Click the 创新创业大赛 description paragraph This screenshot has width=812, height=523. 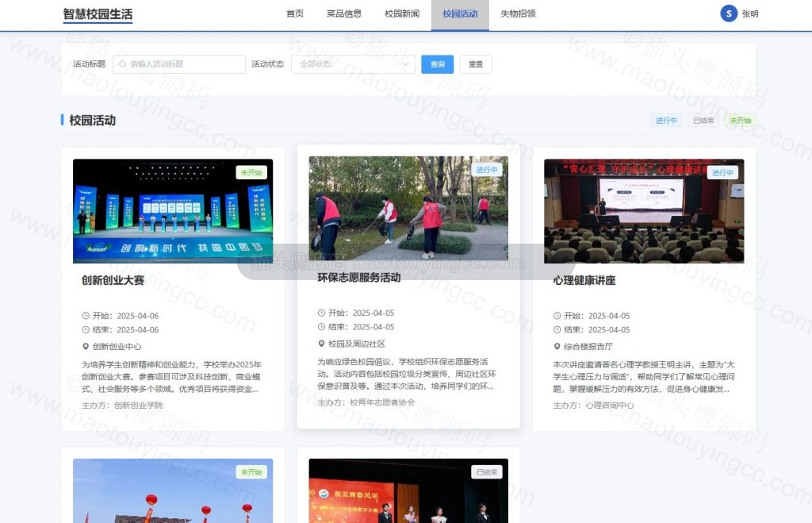(172, 377)
